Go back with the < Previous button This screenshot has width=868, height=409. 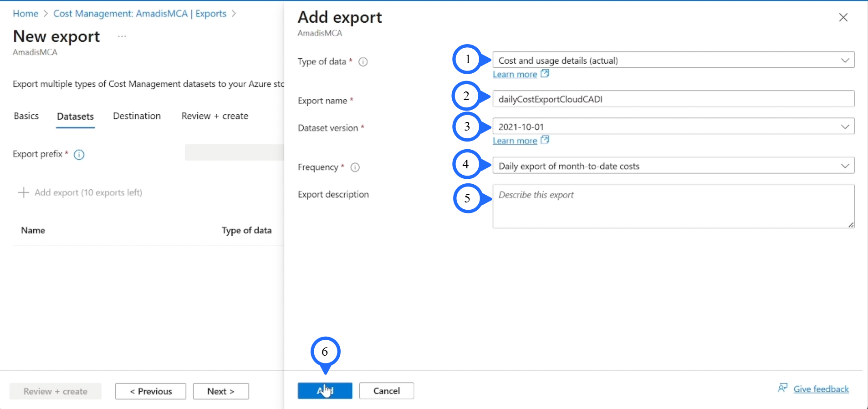151,391
